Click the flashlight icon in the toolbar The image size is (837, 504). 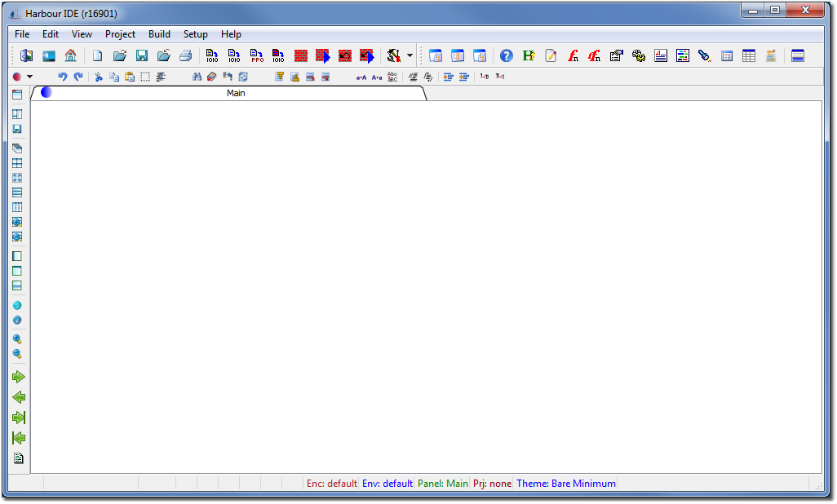(704, 55)
